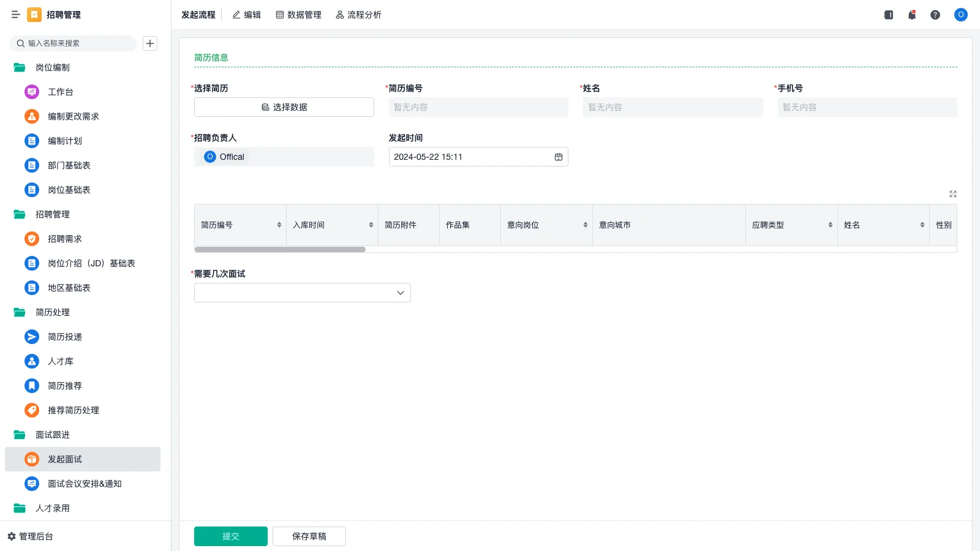Viewport: 980px width, 551px height.
Task: Click the 推荐简历处理 badge icon
Action: tap(31, 410)
